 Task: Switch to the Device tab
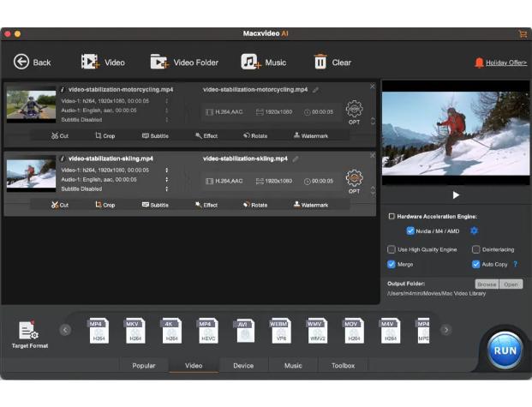click(x=243, y=366)
